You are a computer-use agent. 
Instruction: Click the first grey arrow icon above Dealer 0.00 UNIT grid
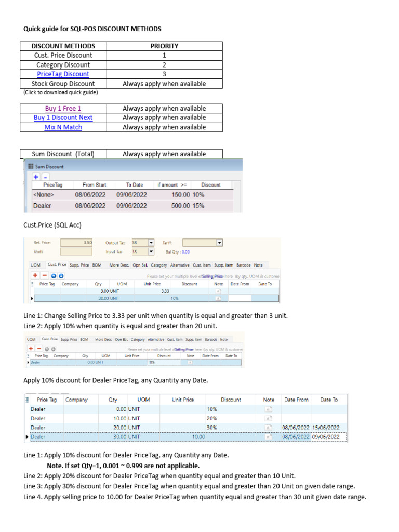point(47,349)
